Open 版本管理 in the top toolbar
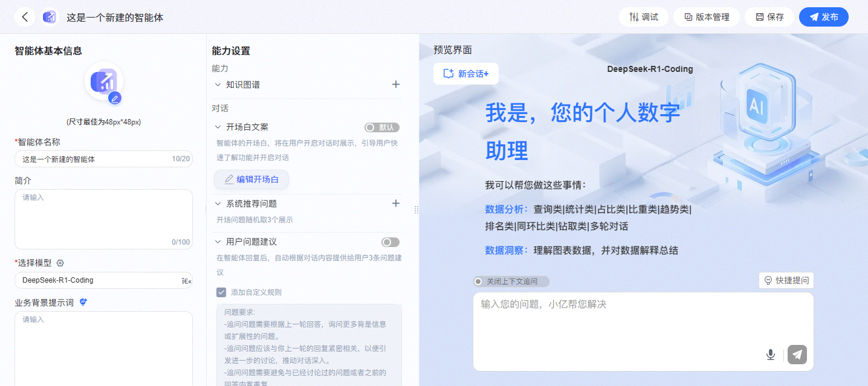The image size is (868, 386). click(x=707, y=16)
